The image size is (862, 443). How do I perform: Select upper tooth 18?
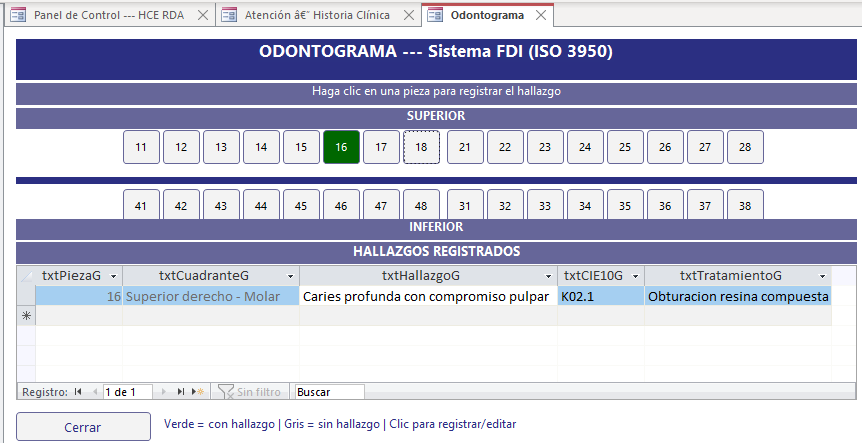coord(421,147)
